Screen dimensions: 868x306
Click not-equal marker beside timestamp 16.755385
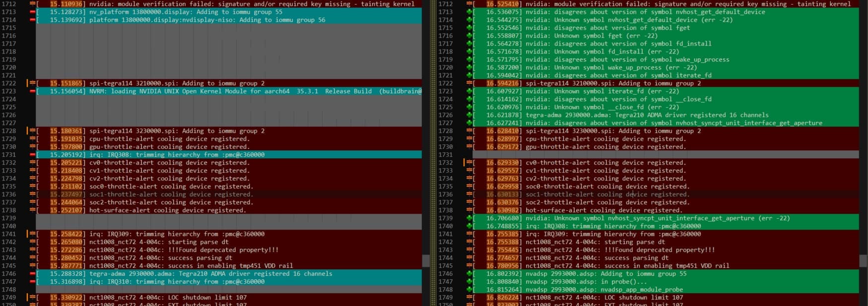pyautogui.click(x=469, y=234)
